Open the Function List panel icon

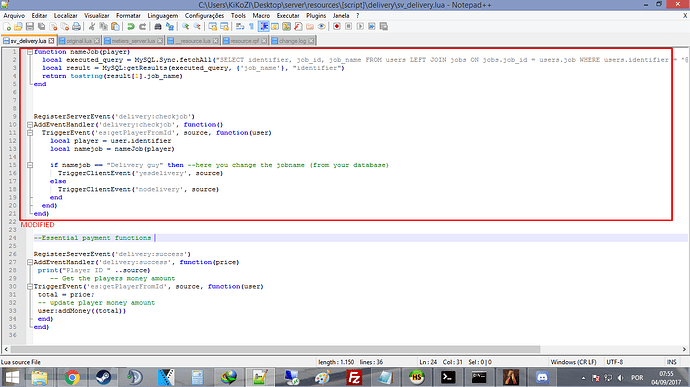click(298, 26)
